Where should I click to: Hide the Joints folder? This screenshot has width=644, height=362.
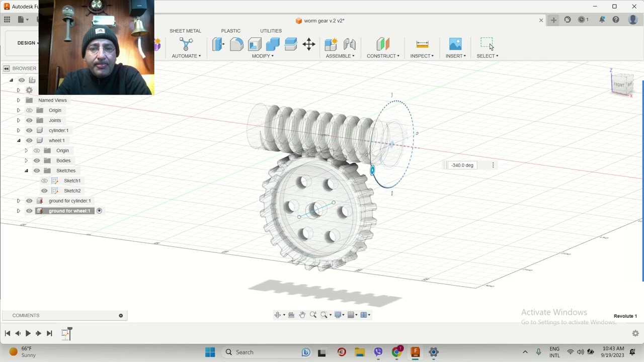(29, 120)
